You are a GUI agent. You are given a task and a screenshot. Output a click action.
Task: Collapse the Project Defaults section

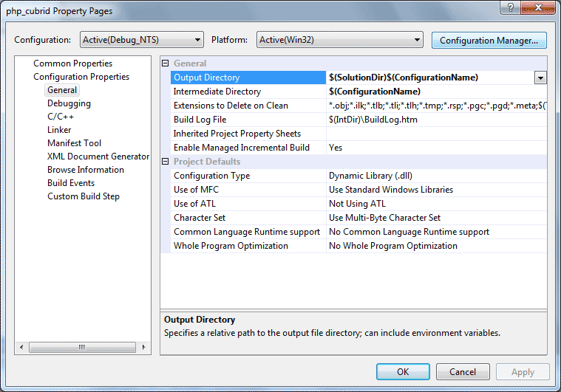pos(166,162)
